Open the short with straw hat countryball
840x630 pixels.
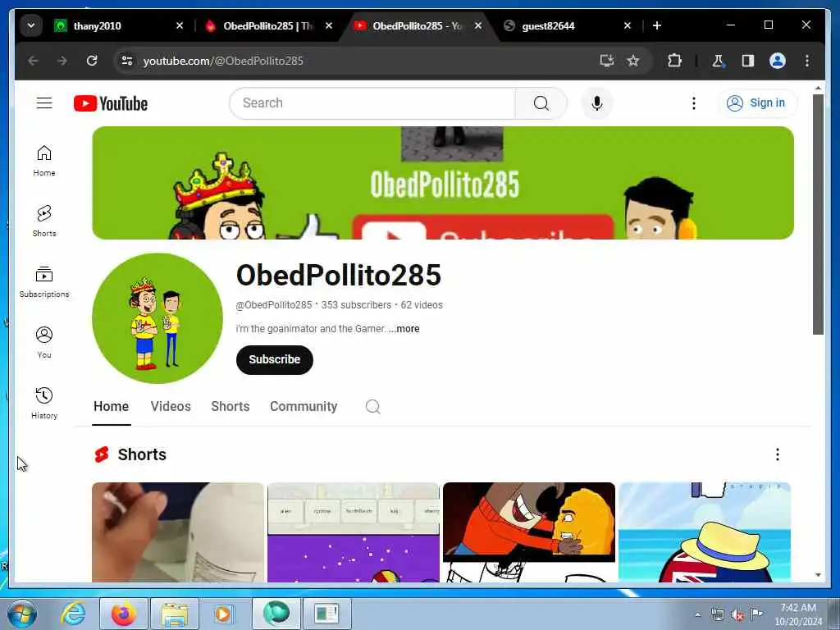[705, 532]
